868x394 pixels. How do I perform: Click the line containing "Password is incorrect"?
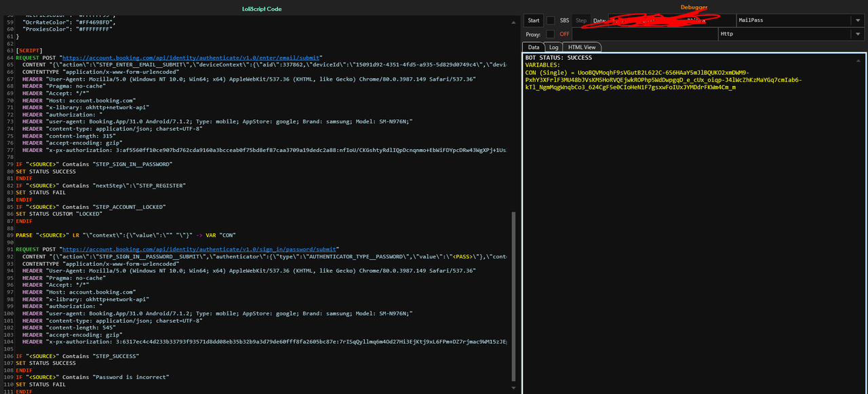[92, 377]
